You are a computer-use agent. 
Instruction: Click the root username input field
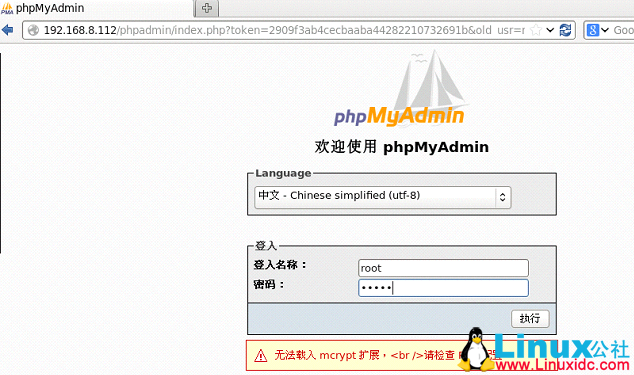pos(443,268)
